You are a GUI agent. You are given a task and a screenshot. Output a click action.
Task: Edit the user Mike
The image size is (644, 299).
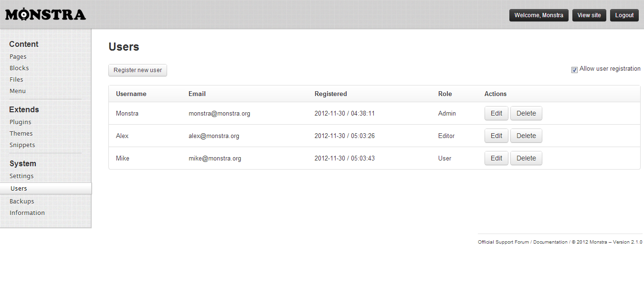496,158
